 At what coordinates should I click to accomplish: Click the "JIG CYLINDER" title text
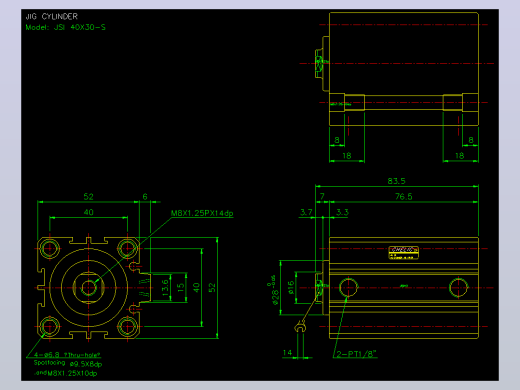(x=52, y=16)
